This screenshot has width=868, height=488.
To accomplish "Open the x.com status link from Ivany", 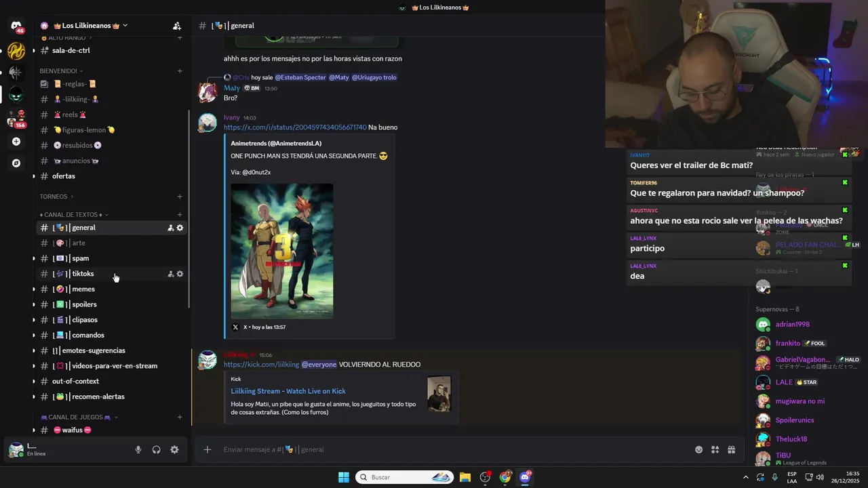I will pyautogui.click(x=295, y=127).
